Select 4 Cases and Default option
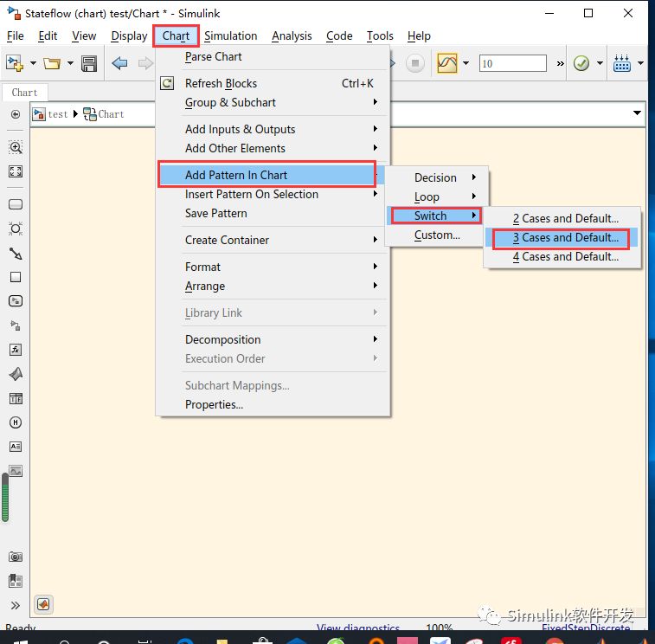655x644 pixels. coord(562,256)
